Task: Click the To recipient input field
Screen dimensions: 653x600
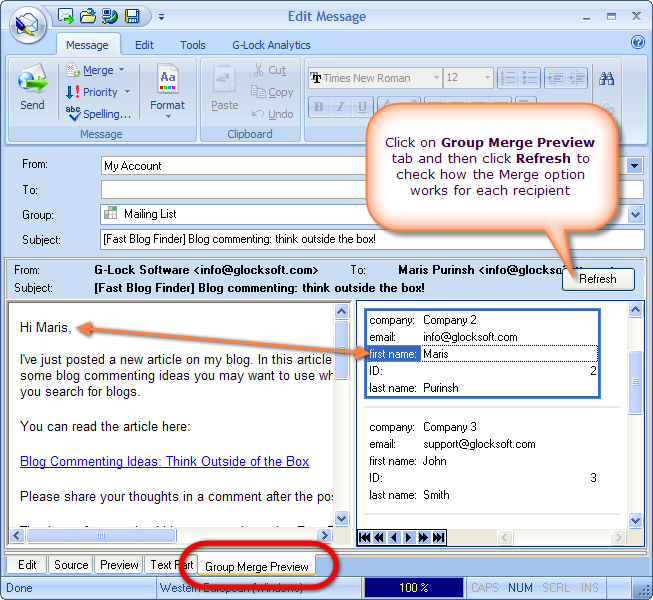Action: [x=372, y=190]
